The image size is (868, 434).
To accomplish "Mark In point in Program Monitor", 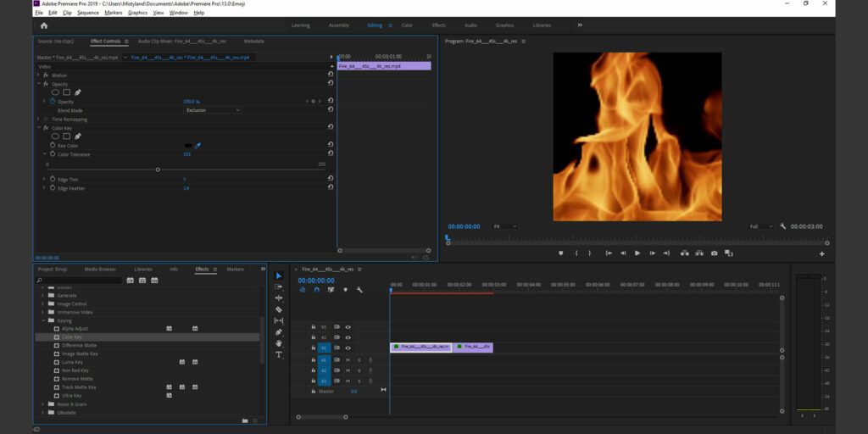I will [x=576, y=253].
